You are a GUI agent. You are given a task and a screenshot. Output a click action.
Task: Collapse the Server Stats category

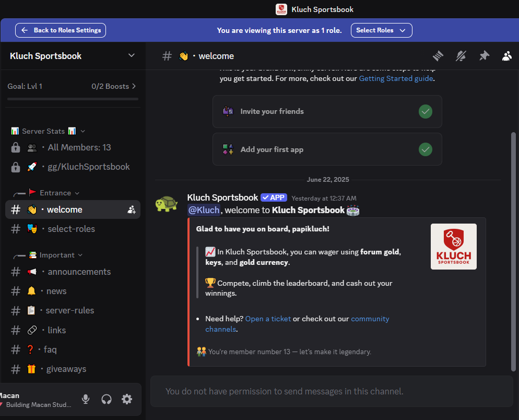(x=48, y=131)
